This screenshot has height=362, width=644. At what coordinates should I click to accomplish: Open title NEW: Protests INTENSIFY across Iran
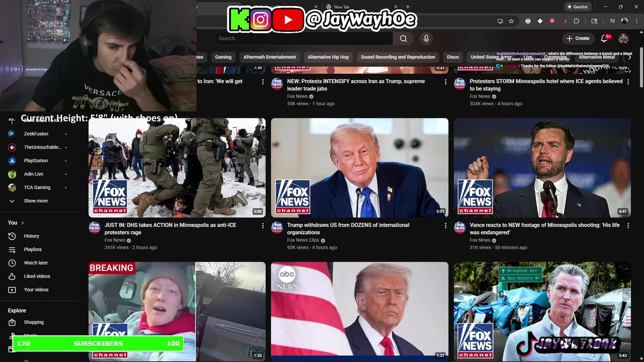pos(356,85)
